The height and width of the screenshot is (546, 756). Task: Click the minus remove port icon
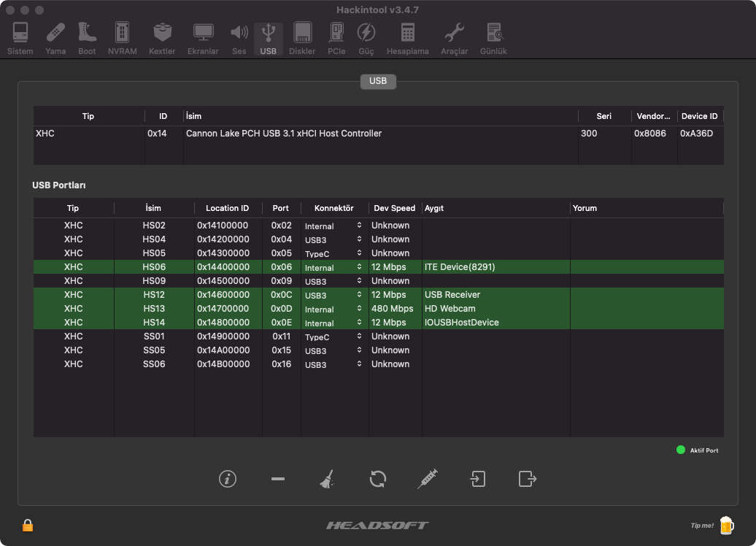point(277,479)
